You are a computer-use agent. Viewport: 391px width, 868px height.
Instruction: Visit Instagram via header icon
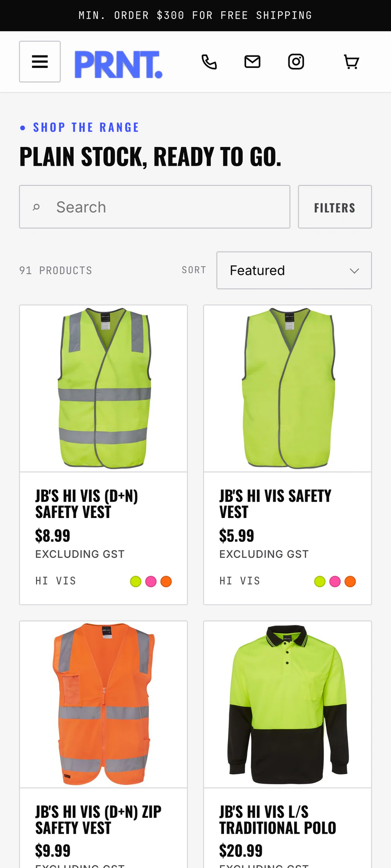(296, 62)
